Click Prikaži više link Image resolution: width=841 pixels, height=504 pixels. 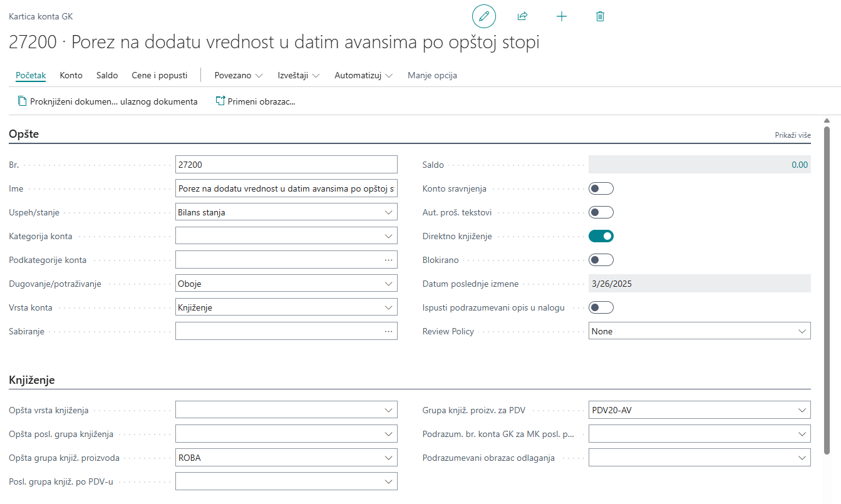(792, 135)
